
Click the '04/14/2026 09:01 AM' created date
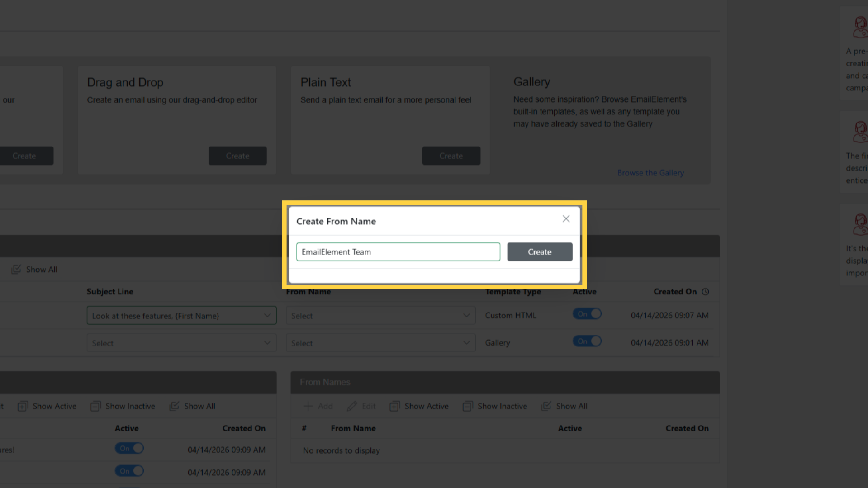[x=669, y=343]
